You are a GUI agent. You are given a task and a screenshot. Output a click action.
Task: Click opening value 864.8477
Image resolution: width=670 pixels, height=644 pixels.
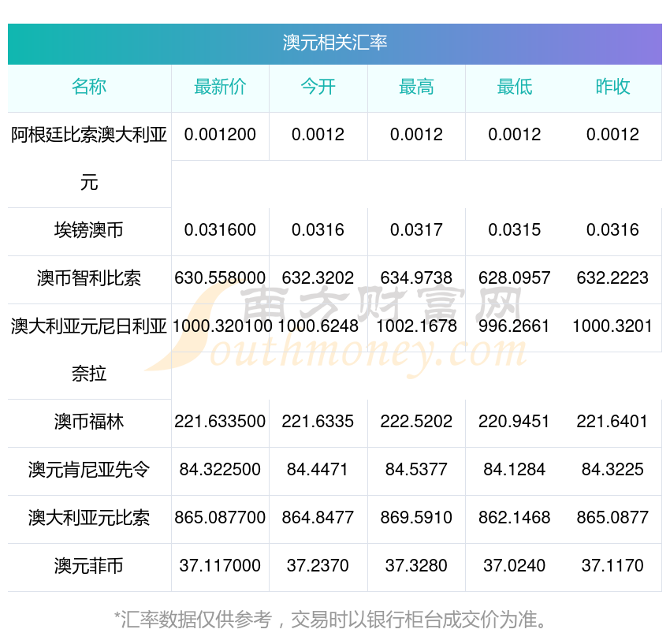[318, 518]
